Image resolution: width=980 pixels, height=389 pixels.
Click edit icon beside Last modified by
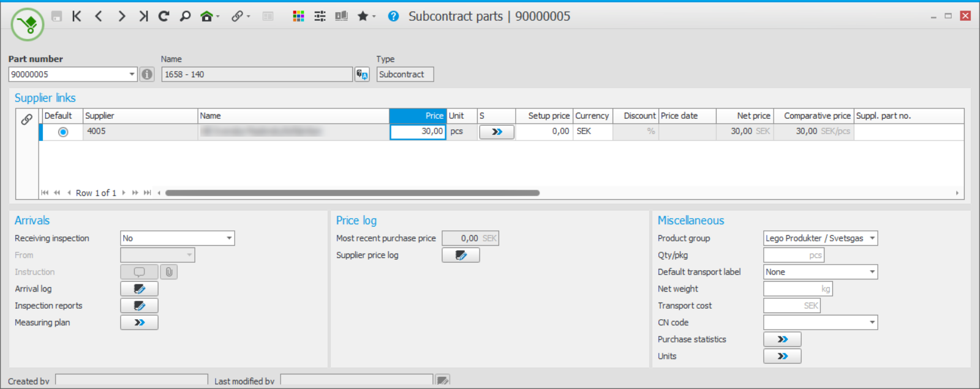pos(443,380)
